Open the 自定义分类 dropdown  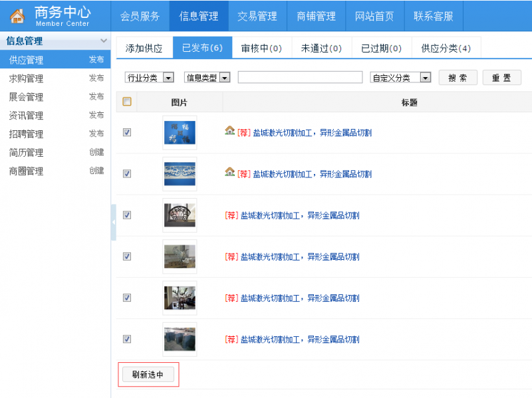tap(401, 77)
